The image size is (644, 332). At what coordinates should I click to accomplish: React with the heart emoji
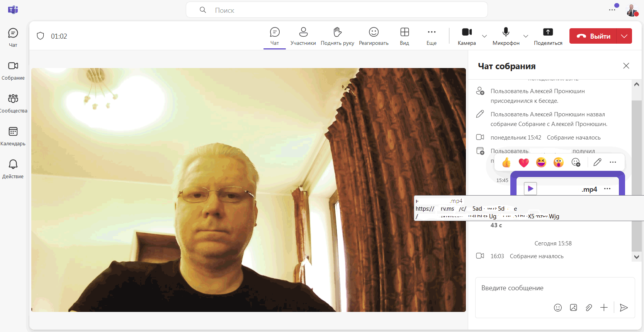(523, 163)
